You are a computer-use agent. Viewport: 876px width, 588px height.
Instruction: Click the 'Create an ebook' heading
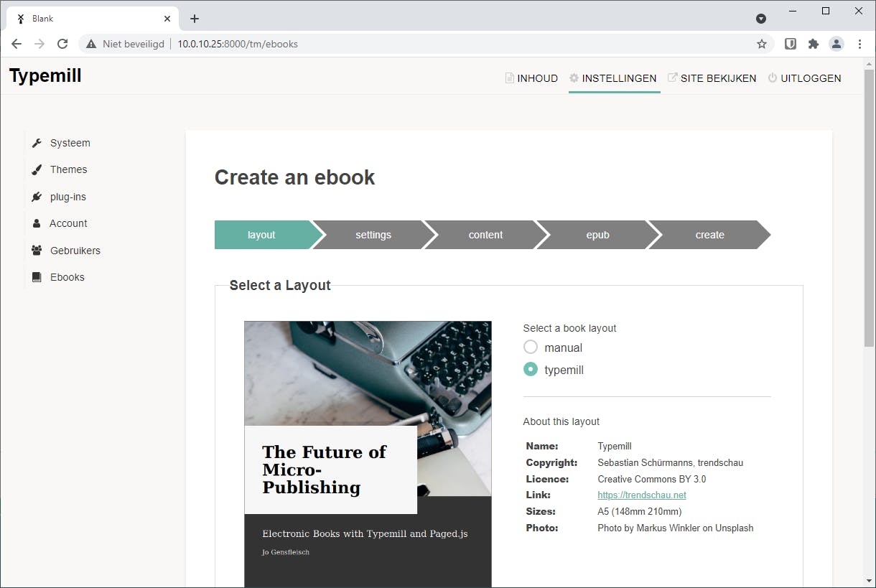pos(294,177)
